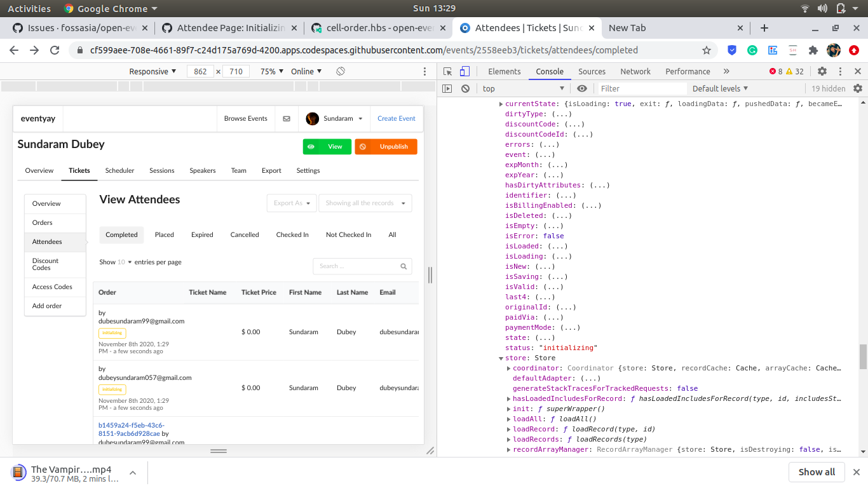
Task: Open order link b1459a24-f5eb-43c6
Action: point(132,429)
